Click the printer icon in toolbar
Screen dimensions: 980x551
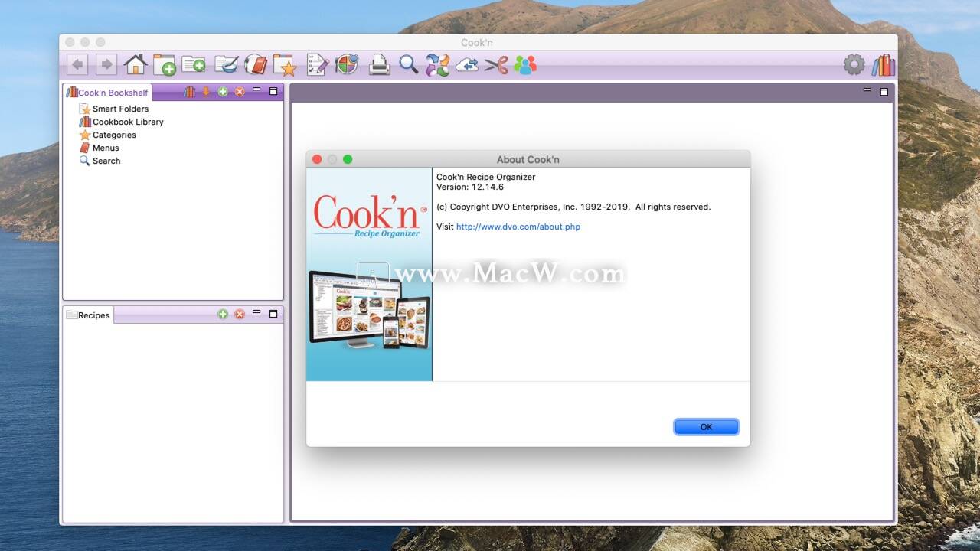tap(379, 64)
